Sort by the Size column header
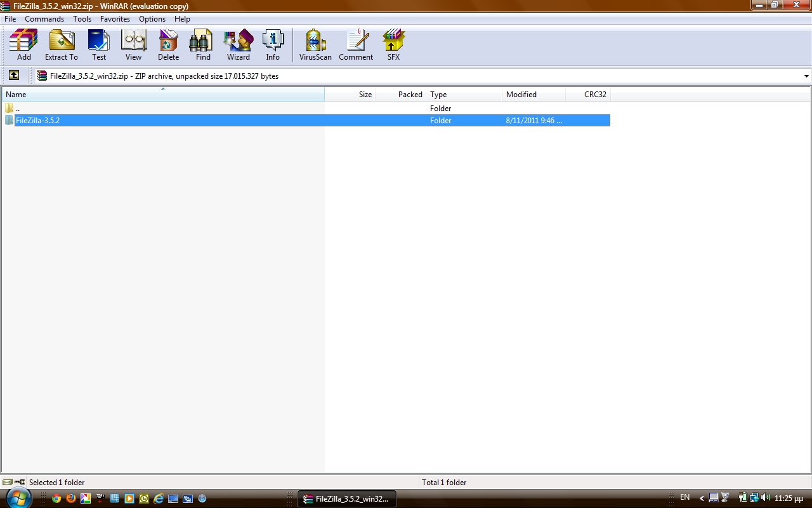 [350, 95]
